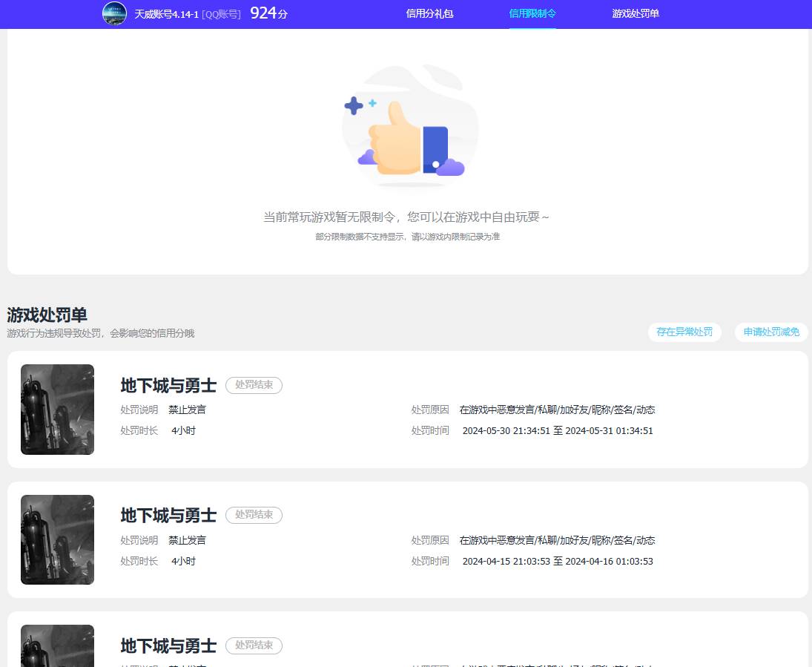Click the partially visible bottom card's game thumbnail
This screenshot has width=812, height=667.
(57, 645)
